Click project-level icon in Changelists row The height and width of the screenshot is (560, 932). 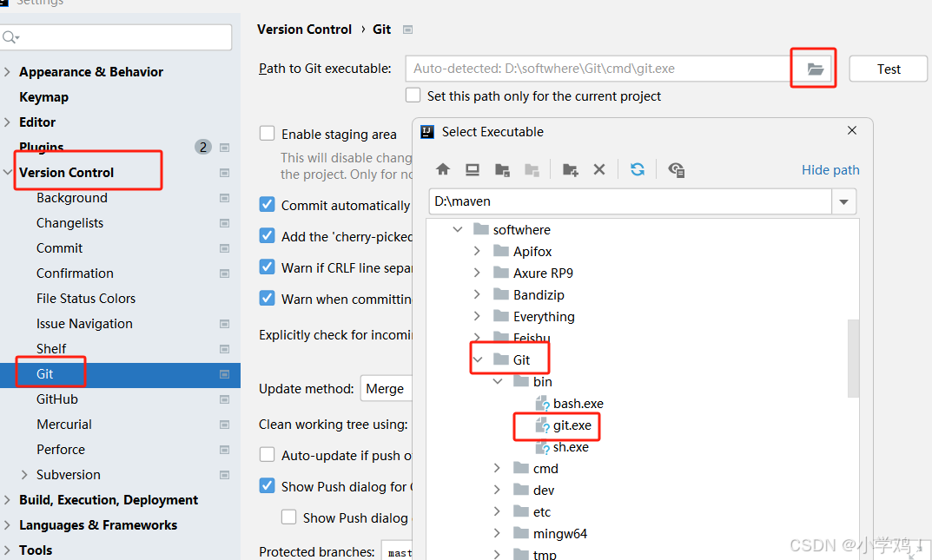[x=225, y=223]
